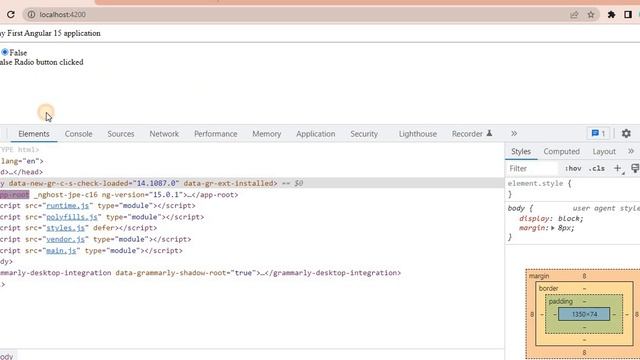Click the padding region label in box model
The width and height of the screenshot is (640, 360).
[x=560, y=301]
